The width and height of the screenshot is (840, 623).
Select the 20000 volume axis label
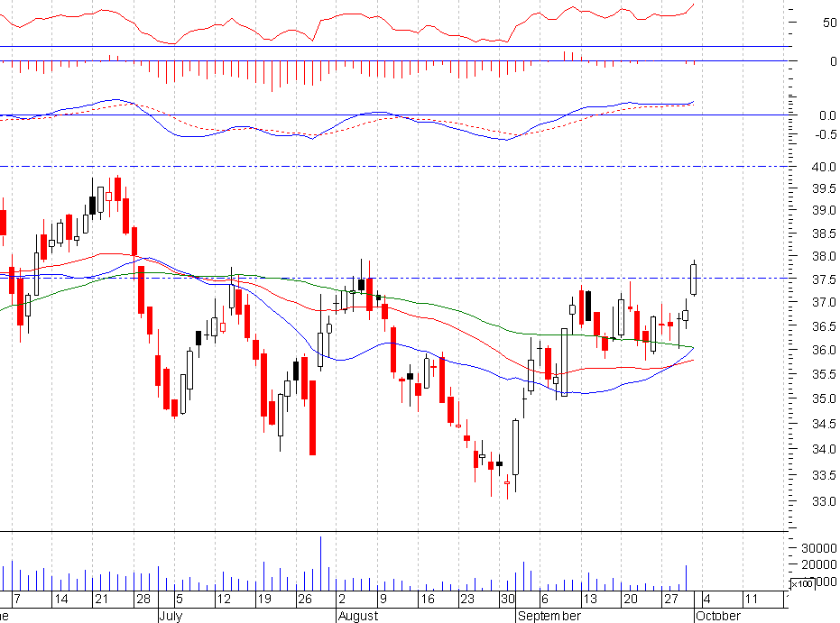pyautogui.click(x=818, y=564)
